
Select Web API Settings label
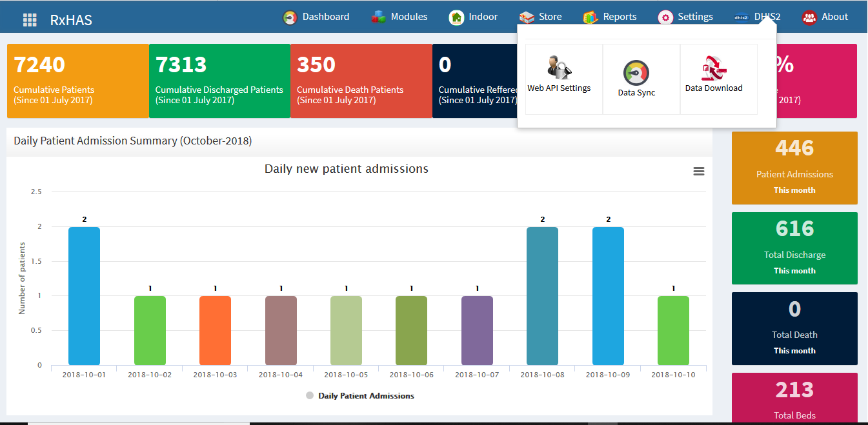[559, 88]
